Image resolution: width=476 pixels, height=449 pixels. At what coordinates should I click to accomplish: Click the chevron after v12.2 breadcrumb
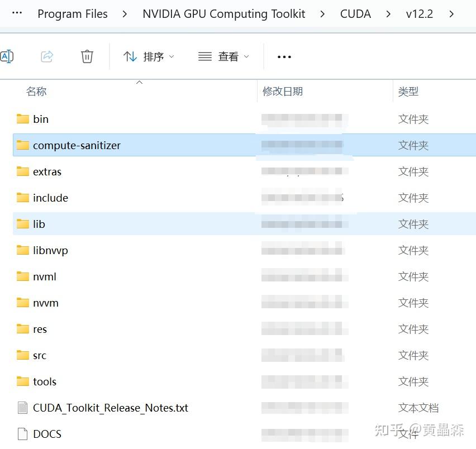[x=451, y=13]
